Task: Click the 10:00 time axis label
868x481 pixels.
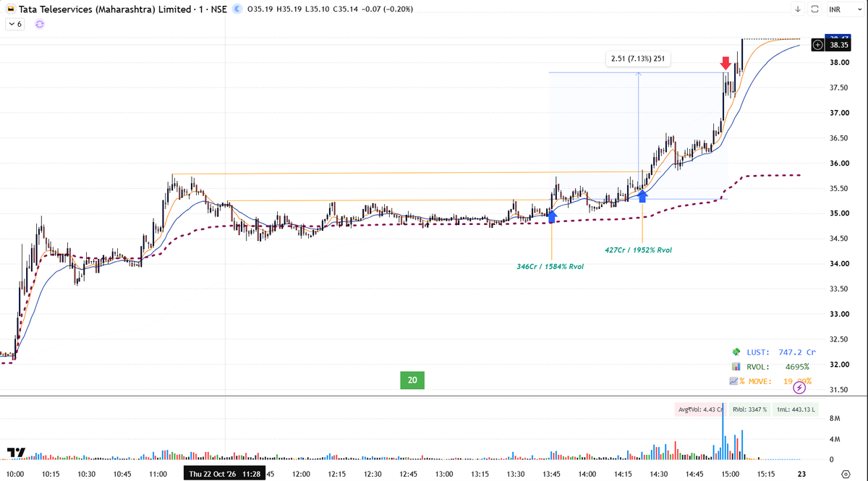Action: [15, 474]
